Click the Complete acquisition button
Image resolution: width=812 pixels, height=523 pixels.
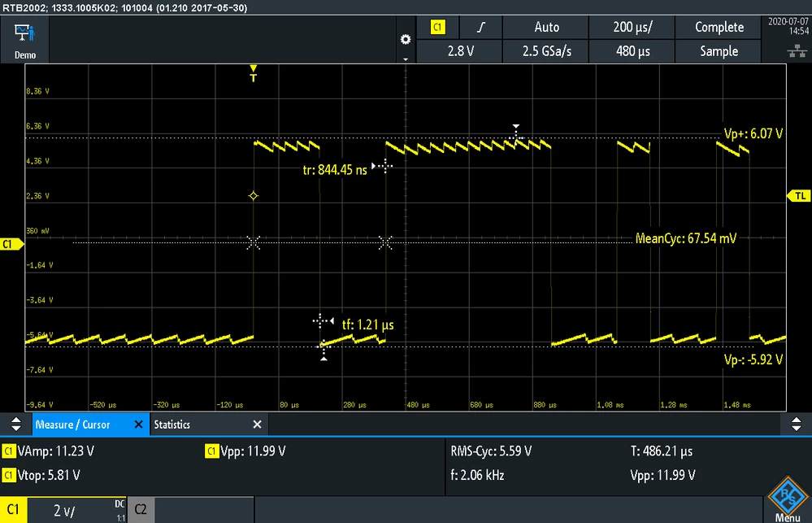(719, 27)
